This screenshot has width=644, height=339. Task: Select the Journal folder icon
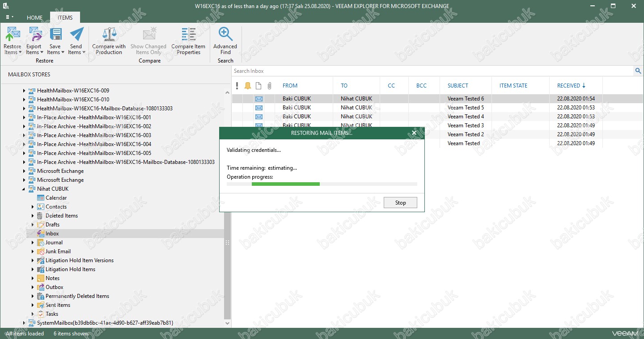pyautogui.click(x=41, y=243)
